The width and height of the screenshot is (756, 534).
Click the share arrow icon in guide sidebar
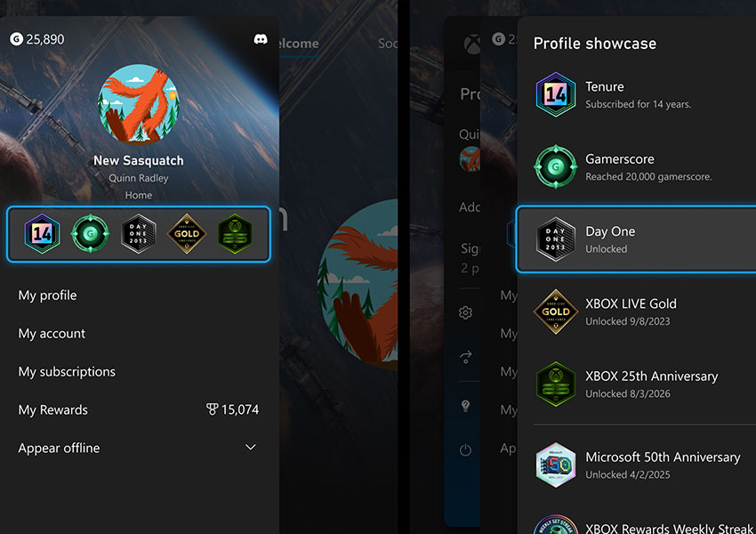coord(465,357)
